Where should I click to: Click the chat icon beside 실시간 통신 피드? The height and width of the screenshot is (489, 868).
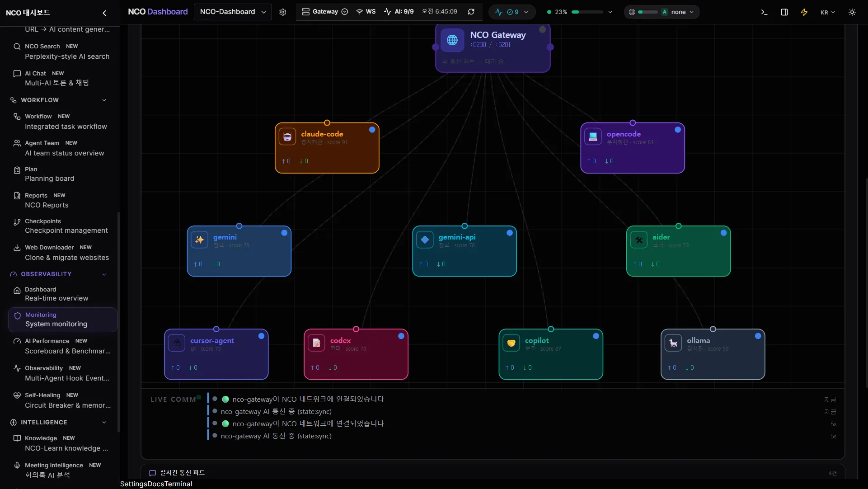[153, 473]
